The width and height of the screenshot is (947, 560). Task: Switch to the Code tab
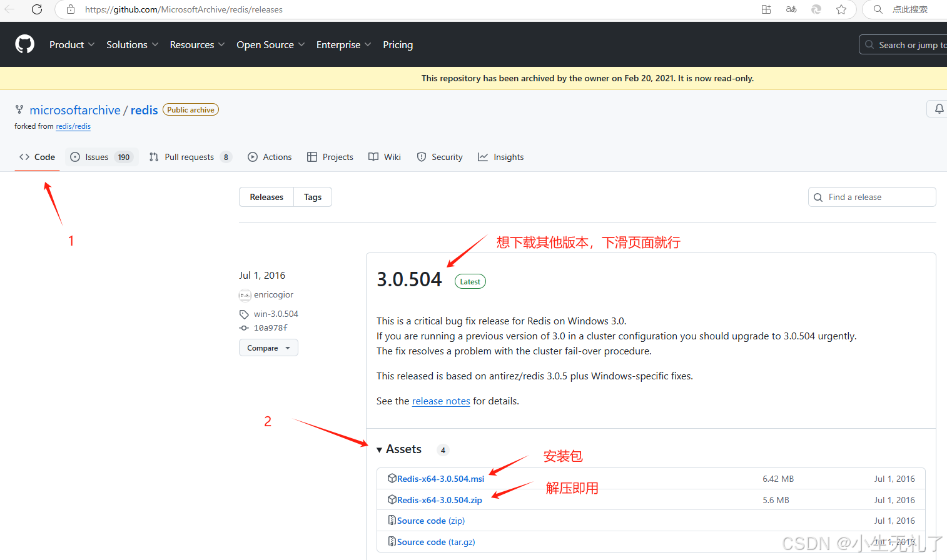click(38, 157)
